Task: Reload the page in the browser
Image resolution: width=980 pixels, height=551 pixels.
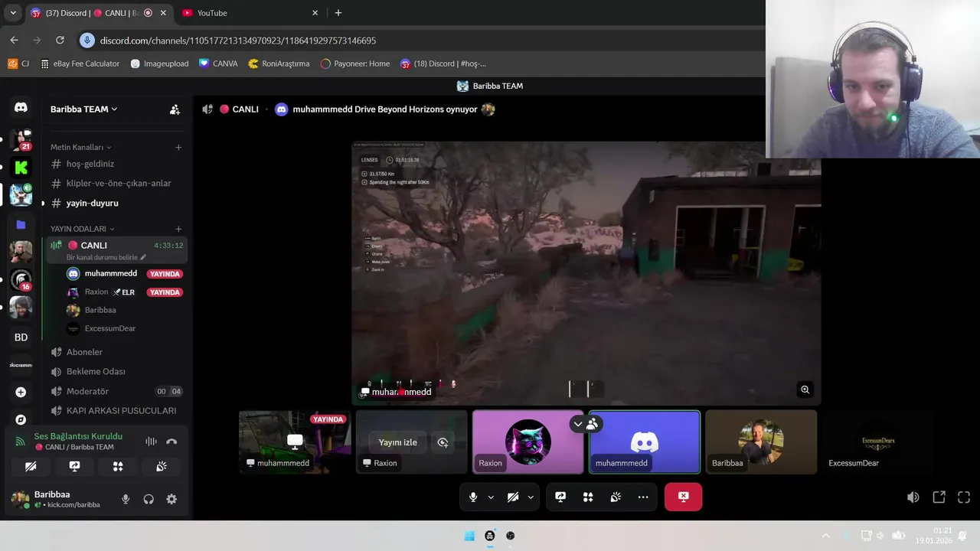Action: 60,41
